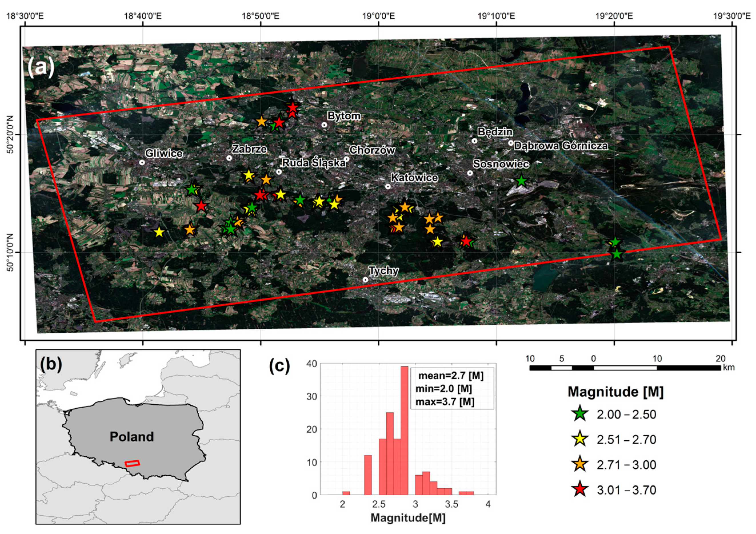756x534 pixels.
Task: Click the 'Ruda Śląska' city label
Action: pyautogui.click(x=314, y=163)
